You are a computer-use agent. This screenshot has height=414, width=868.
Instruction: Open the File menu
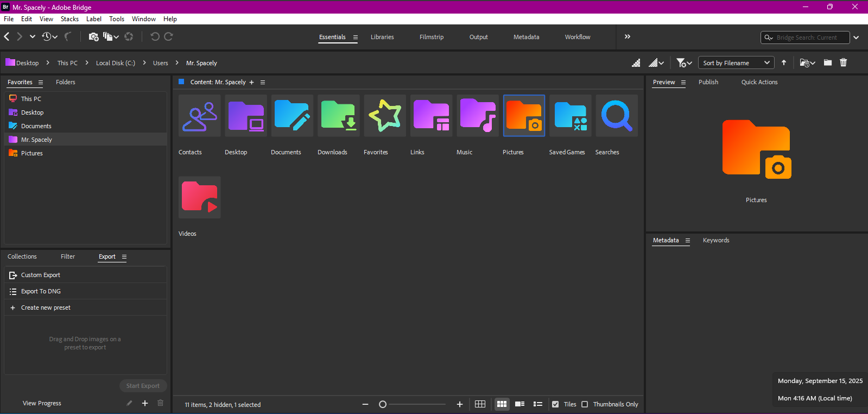[9, 19]
